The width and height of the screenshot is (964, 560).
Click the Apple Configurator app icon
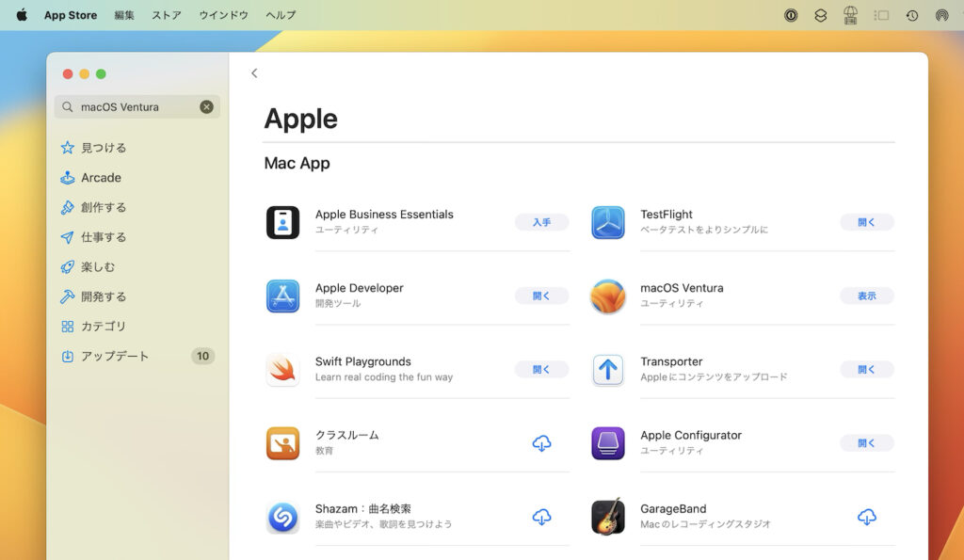click(607, 442)
